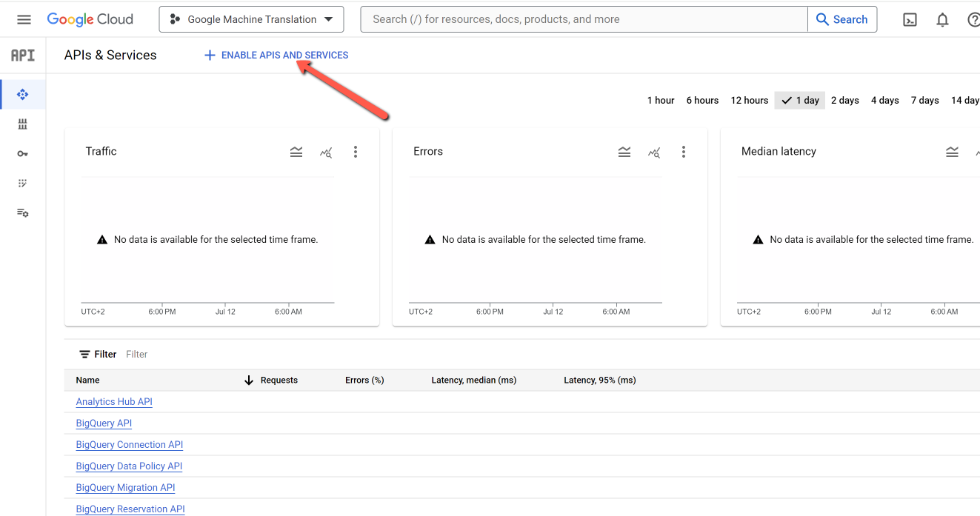Sort by Latency, median (ms) column
Screen dimensions: 980x516
[x=474, y=381]
